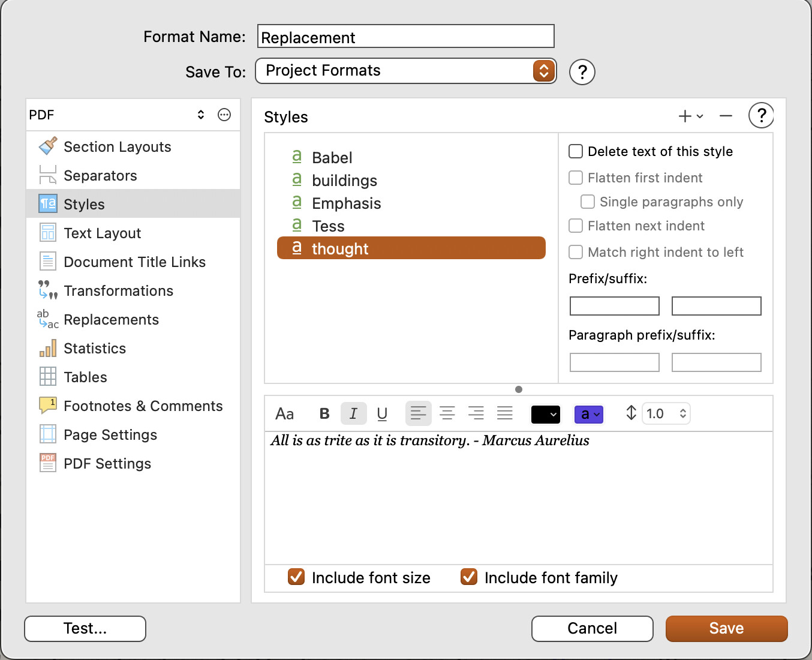Uncheck Include font size

point(296,577)
